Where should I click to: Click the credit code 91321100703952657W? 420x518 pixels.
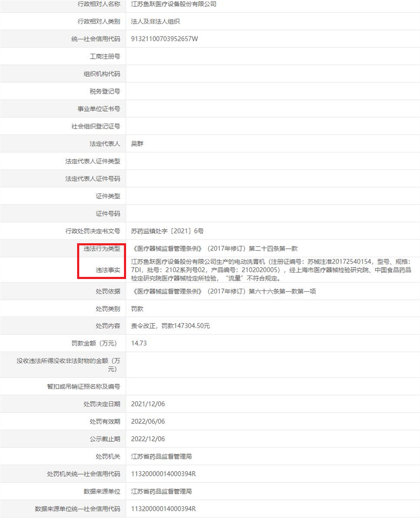(x=164, y=39)
